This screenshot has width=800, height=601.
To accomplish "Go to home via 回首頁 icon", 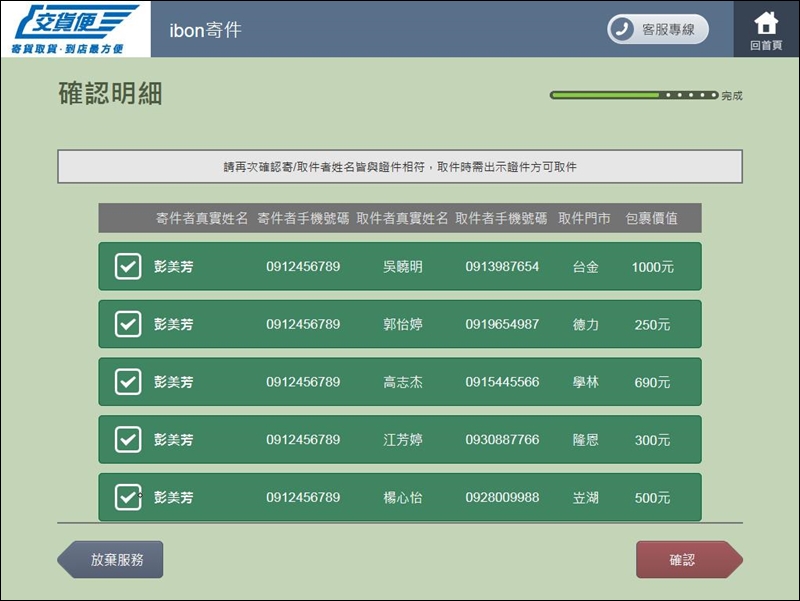I will (x=766, y=29).
